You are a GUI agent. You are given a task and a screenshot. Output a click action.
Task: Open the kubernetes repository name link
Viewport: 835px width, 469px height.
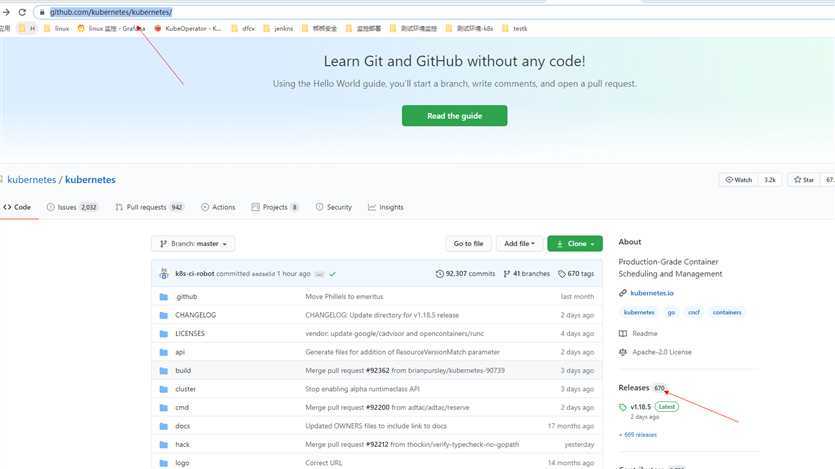click(90, 179)
